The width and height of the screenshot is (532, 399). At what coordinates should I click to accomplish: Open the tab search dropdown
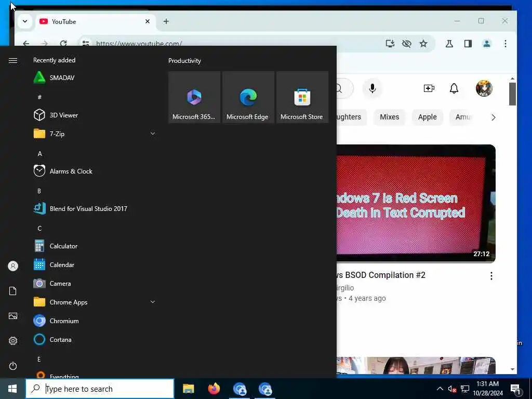(25, 21)
